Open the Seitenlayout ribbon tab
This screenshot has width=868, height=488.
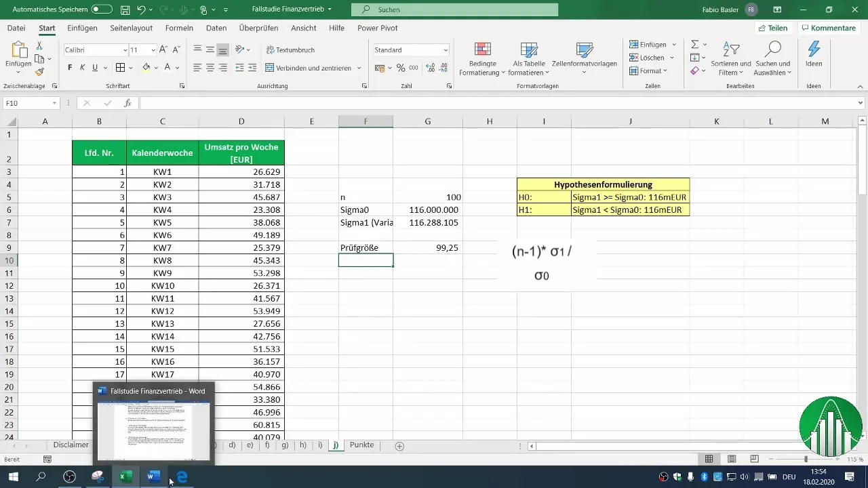(x=132, y=28)
